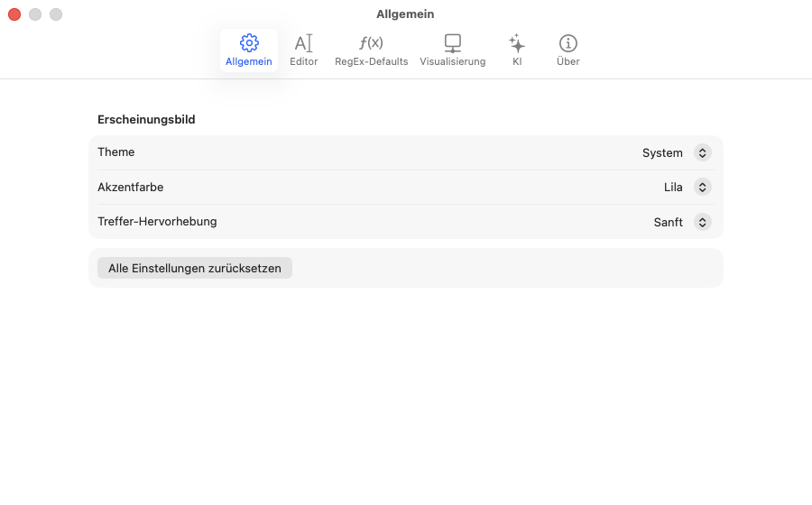Click Alle Einstellungen zurücksetzen button
Screen dimensions: 812x505
195,268
